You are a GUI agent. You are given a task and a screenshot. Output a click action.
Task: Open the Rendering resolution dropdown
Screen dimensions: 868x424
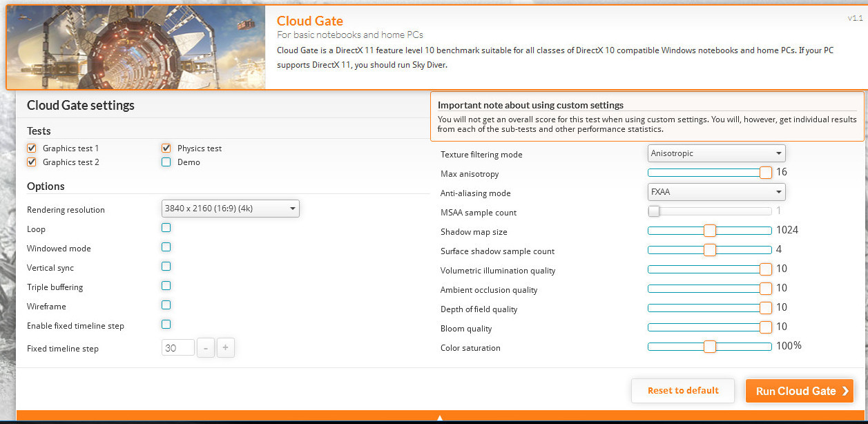coord(230,208)
